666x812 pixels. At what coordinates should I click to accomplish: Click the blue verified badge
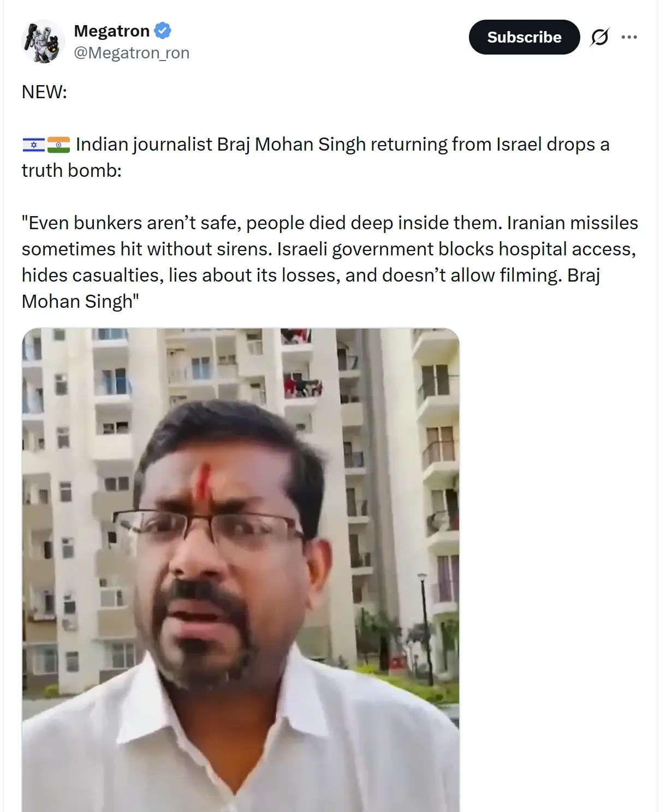[x=163, y=31]
